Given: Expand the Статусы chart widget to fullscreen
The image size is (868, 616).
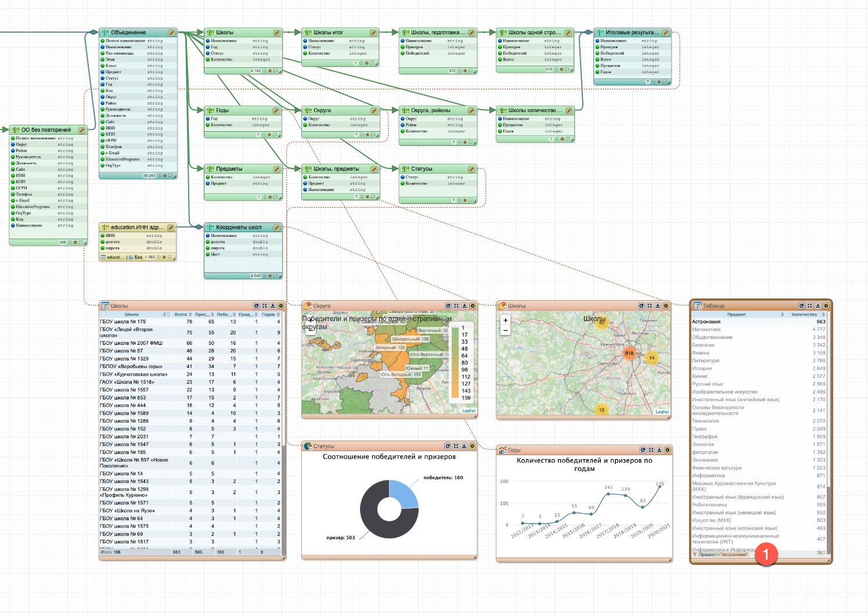Looking at the screenshot, I should click(x=456, y=446).
